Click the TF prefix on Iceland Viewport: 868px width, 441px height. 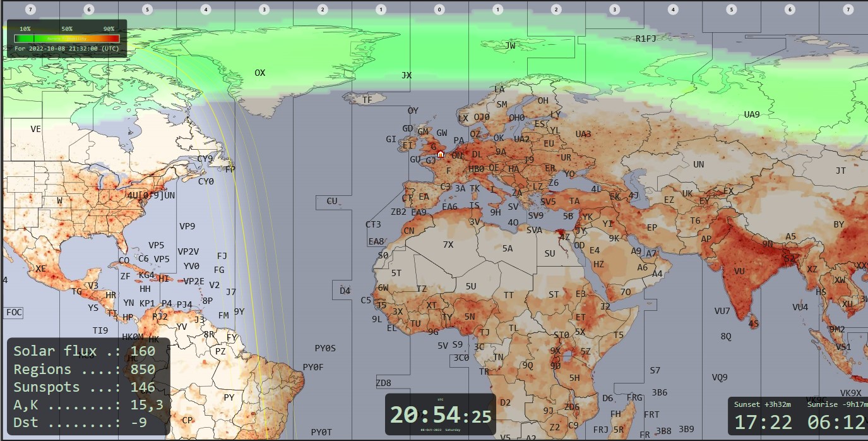coord(367,100)
